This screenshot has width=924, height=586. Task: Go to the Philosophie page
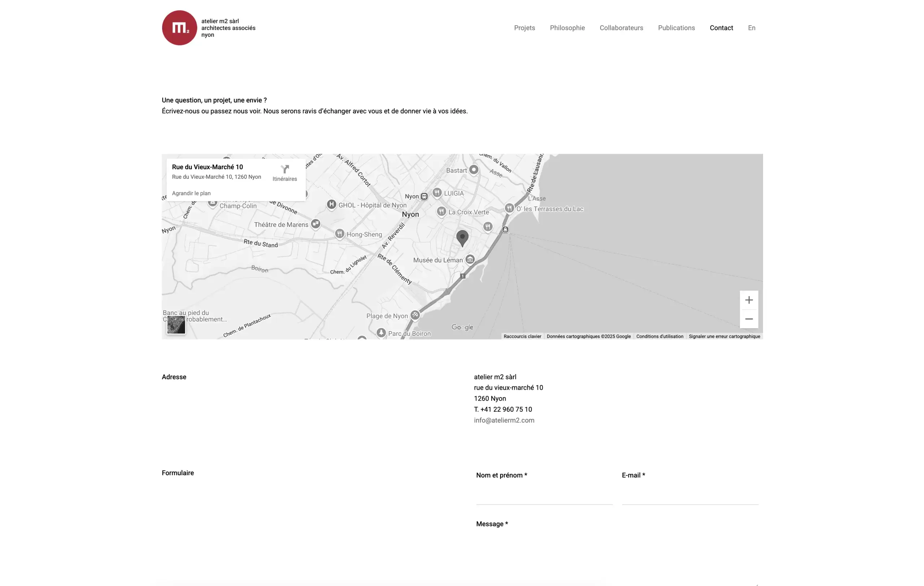tap(567, 28)
